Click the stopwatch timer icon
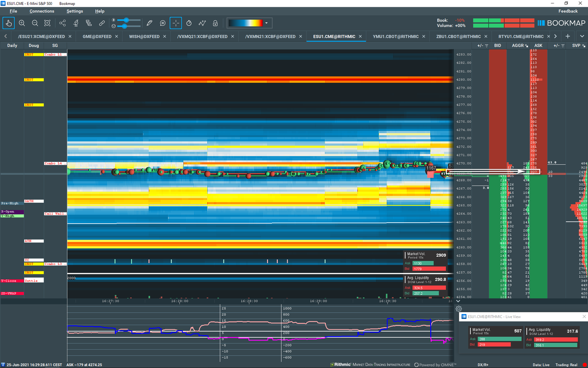 189,23
